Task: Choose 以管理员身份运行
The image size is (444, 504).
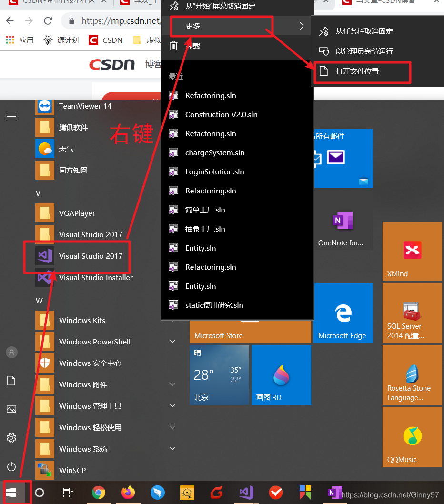Action: point(378,51)
